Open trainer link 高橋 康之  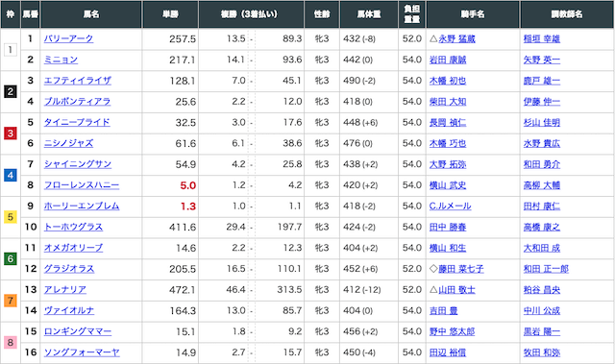click(542, 227)
